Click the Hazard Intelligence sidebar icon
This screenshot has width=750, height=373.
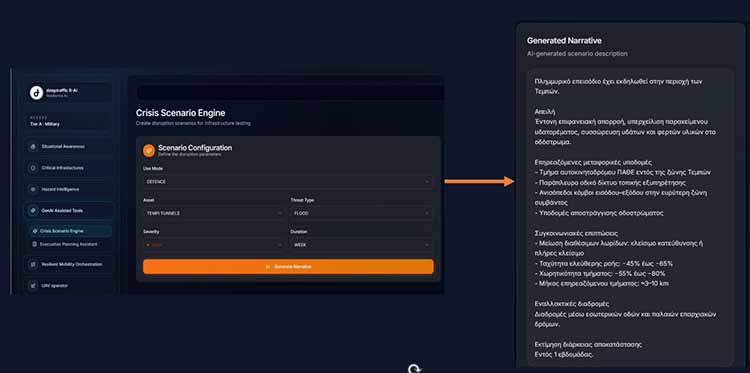coord(33,189)
